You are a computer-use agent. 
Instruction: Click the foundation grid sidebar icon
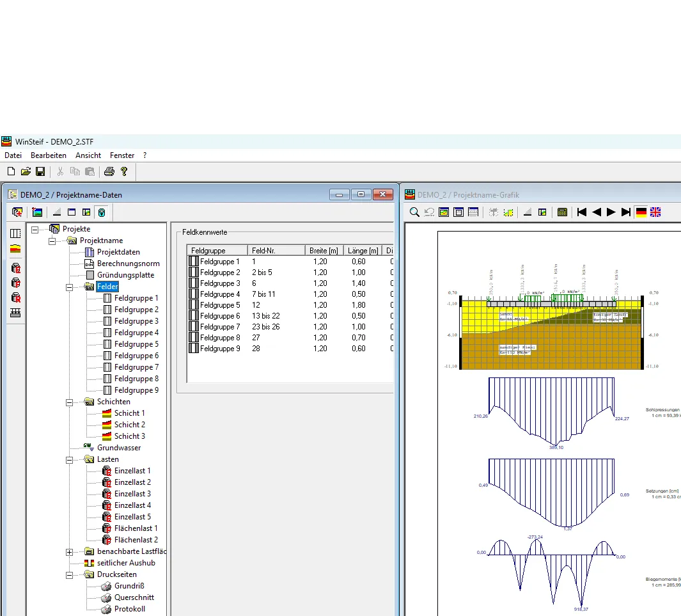pos(15,313)
